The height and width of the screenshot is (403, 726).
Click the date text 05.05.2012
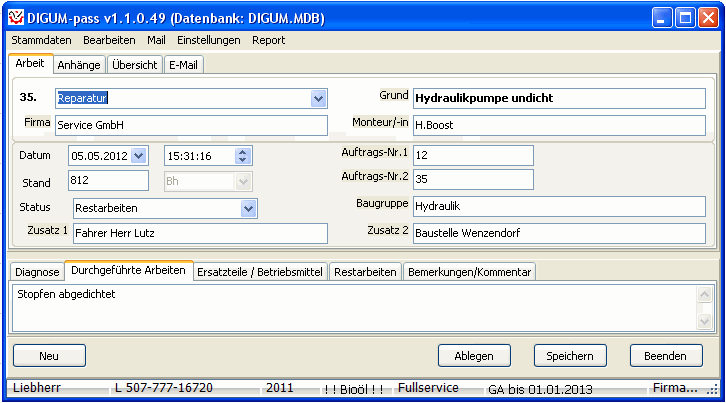tap(100, 156)
